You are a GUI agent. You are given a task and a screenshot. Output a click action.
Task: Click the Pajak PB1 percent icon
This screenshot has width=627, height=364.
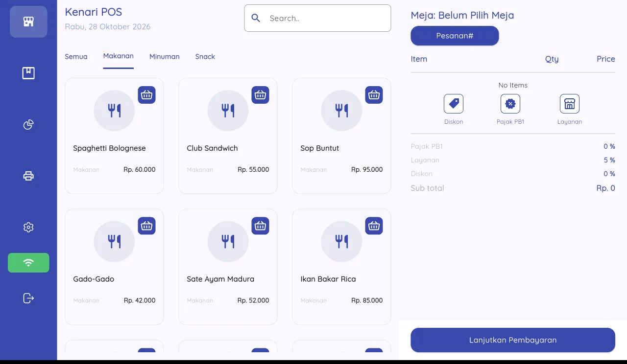tap(510, 104)
